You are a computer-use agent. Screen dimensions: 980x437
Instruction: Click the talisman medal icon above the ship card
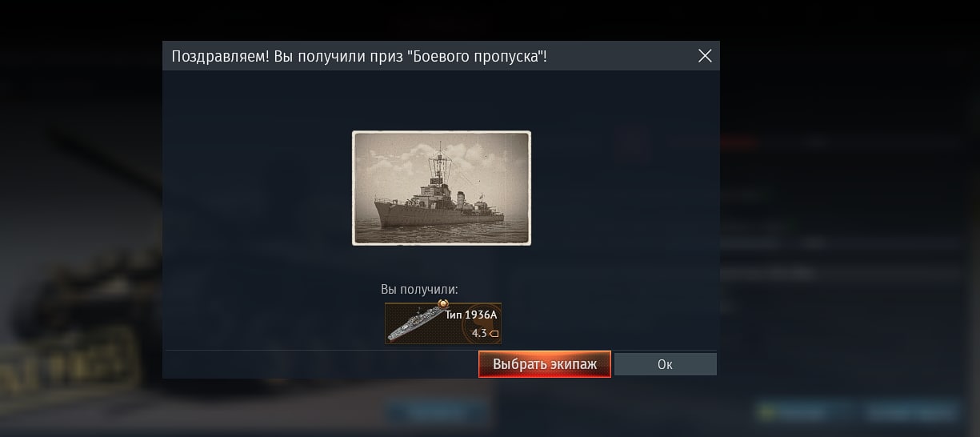[443, 303]
